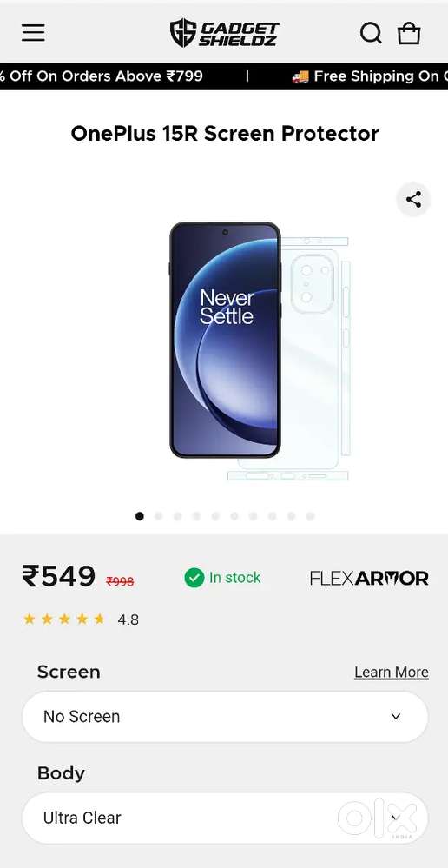Click the Gadget Shieldz logo
The width and height of the screenshot is (448, 868).
click(224, 33)
